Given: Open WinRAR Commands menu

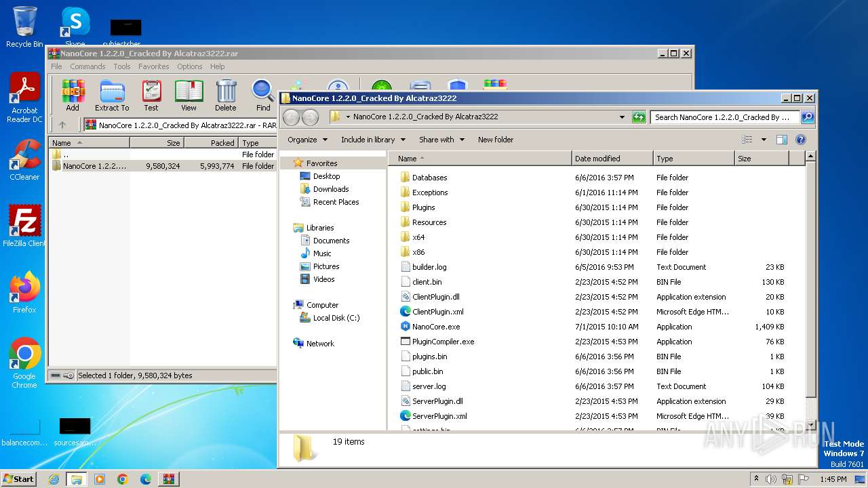Looking at the screenshot, I should [x=87, y=66].
